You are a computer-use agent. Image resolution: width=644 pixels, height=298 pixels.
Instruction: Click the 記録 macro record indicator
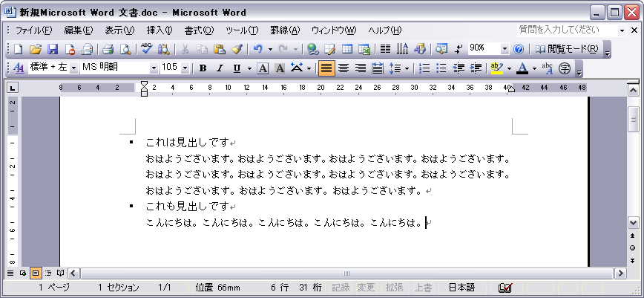click(340, 288)
